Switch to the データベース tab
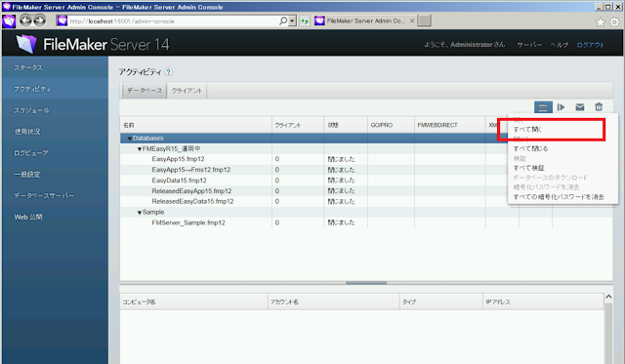 (145, 91)
